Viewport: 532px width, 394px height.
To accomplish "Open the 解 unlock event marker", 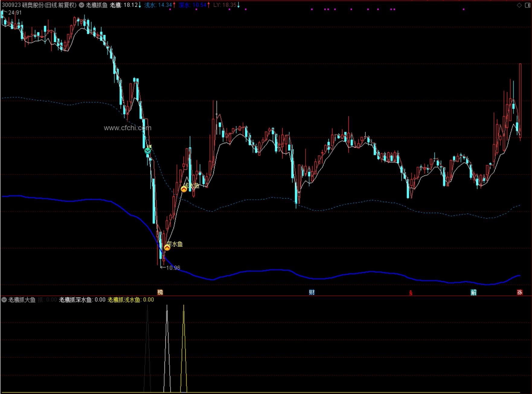I will [x=473, y=292].
